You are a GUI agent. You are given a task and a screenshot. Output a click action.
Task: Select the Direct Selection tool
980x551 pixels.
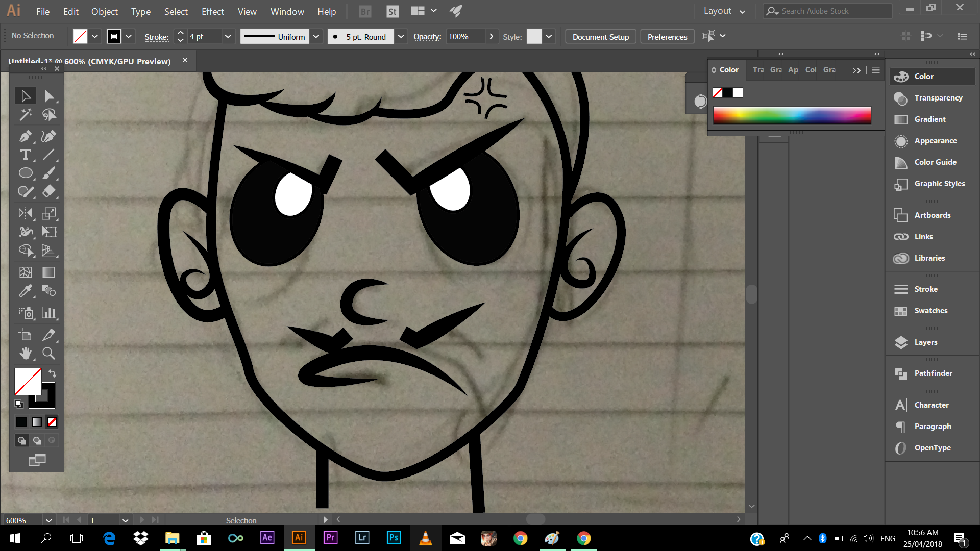coord(48,96)
